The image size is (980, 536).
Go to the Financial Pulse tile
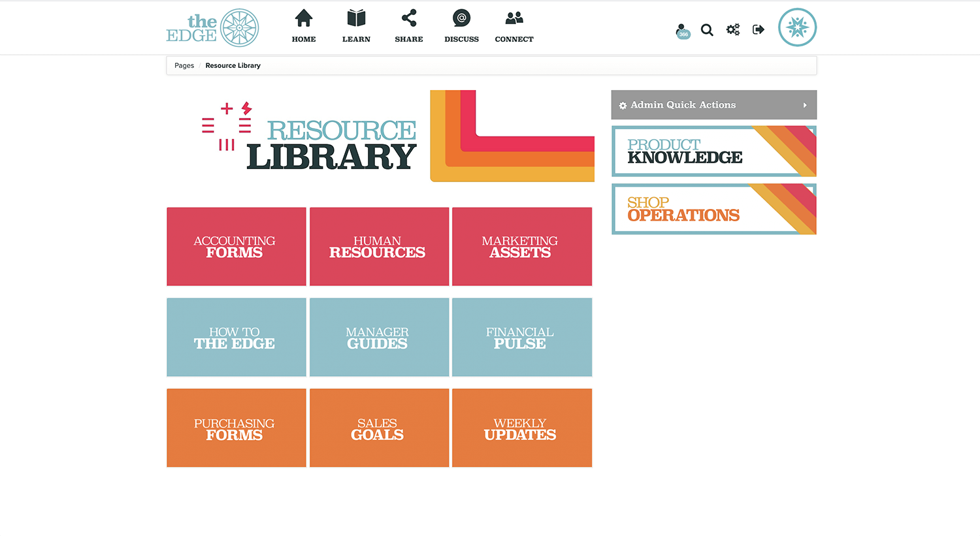pyautogui.click(x=521, y=338)
